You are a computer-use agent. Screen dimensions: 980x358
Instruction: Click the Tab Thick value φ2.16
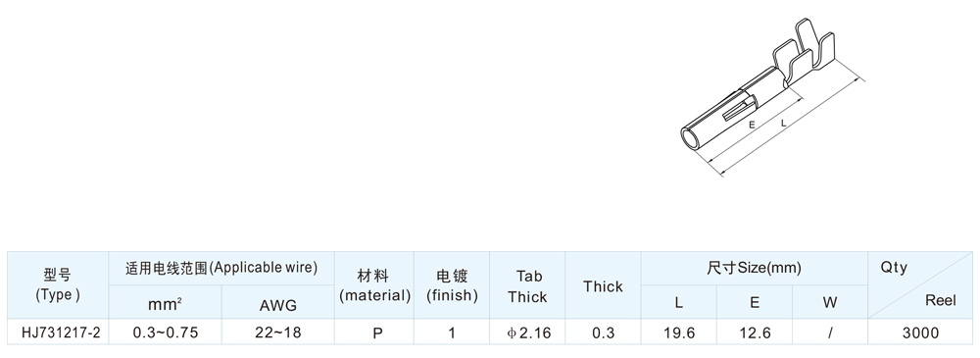tap(529, 332)
